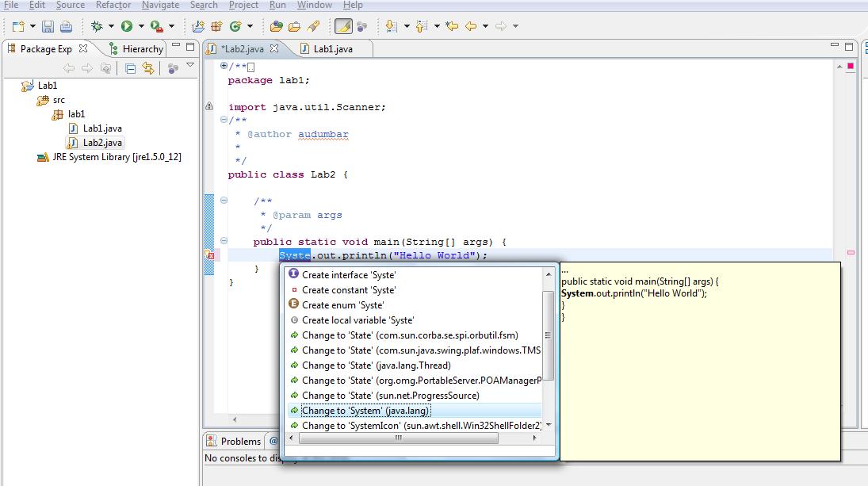This screenshot has width=868, height=486.
Task: Choose Create constant 'Syste' proposal
Action: [x=415, y=290]
